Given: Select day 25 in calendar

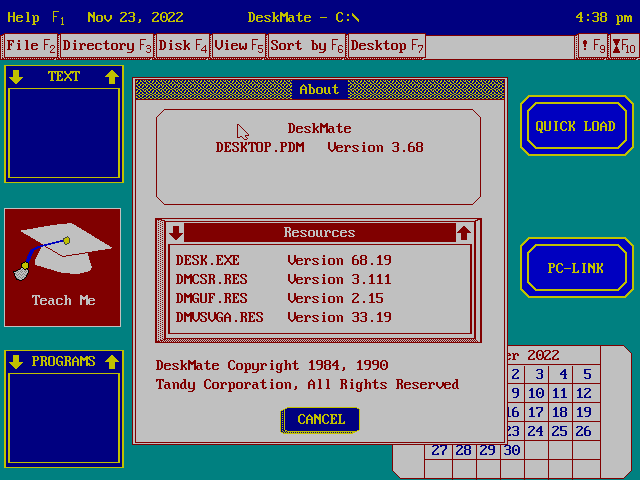Looking at the screenshot, I should pyautogui.click(x=561, y=431).
